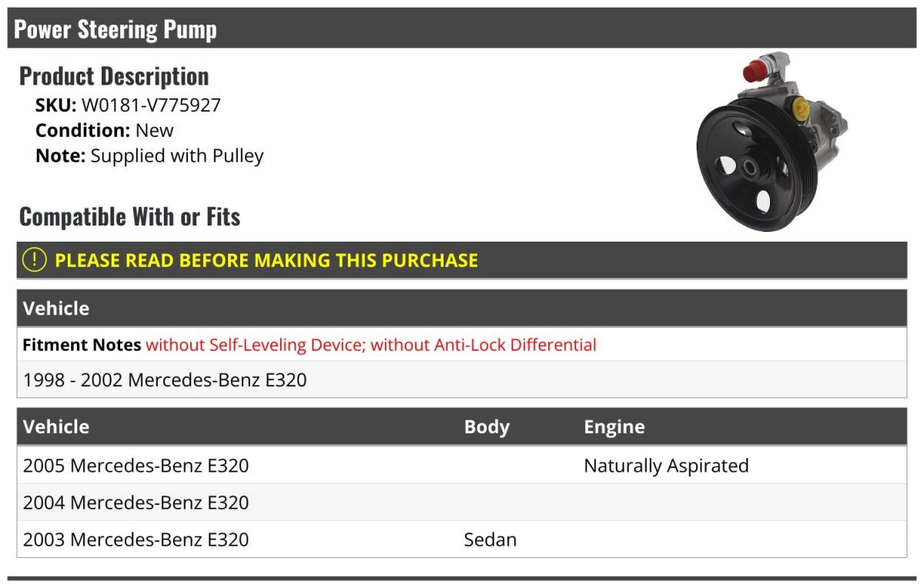Select the Product Description heading
The height and width of the screenshot is (588, 924).
tap(114, 76)
